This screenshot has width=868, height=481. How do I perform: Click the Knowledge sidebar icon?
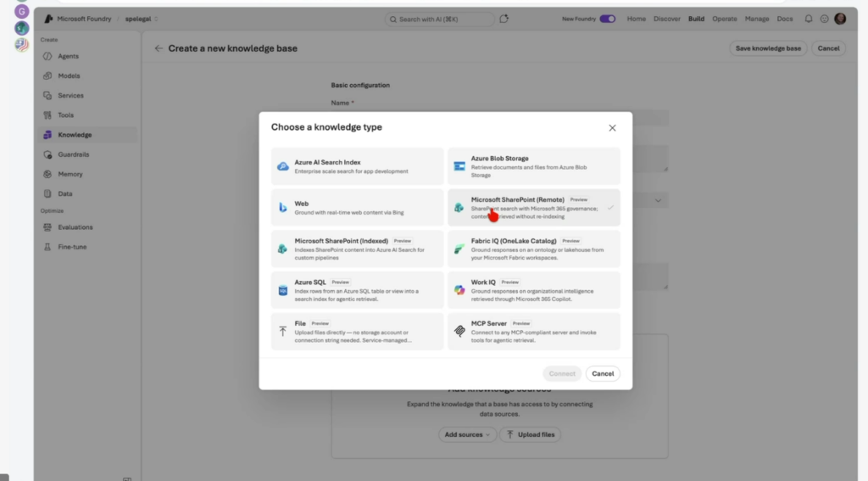[47, 135]
